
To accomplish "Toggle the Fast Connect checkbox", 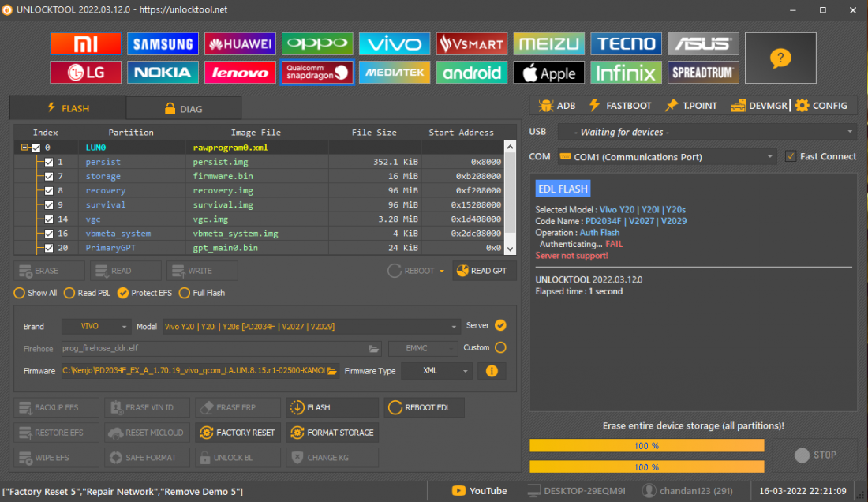I will coord(791,156).
